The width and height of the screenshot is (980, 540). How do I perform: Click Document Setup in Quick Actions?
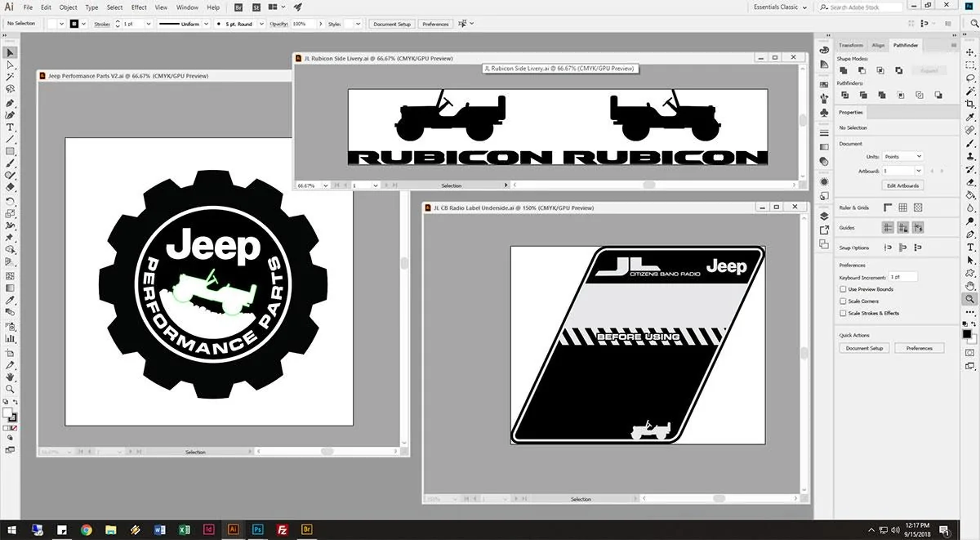[864, 348]
